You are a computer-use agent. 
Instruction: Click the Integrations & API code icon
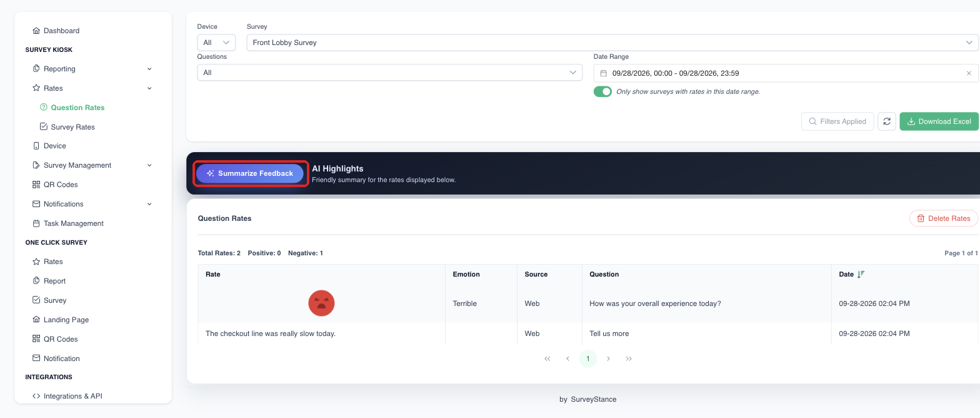point(36,396)
